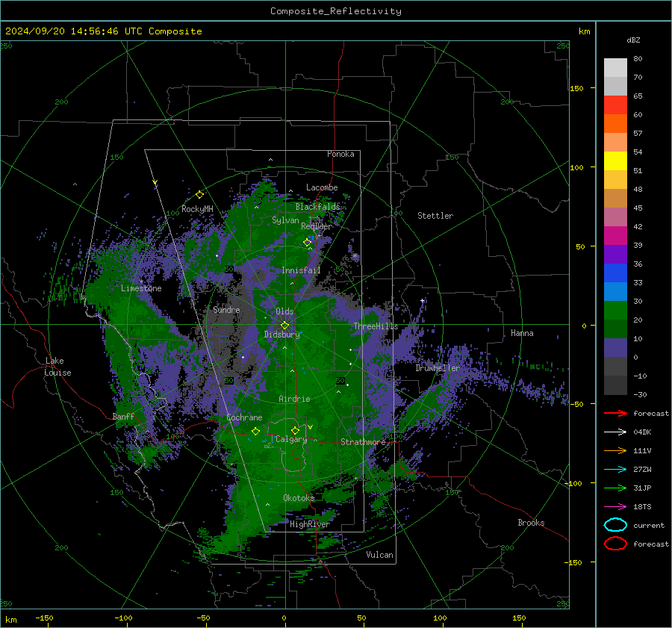
Task: Click the yellow diamond marker above Calgary
Action: click(x=295, y=430)
